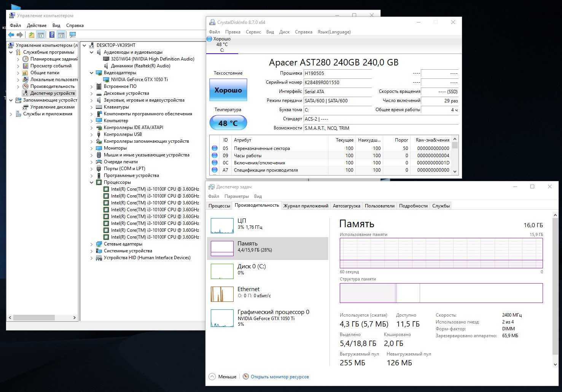Click the Task Manager vertical scrollbar down arrow
Image resolution: width=562 pixels, height=392 pixels.
tap(555, 364)
